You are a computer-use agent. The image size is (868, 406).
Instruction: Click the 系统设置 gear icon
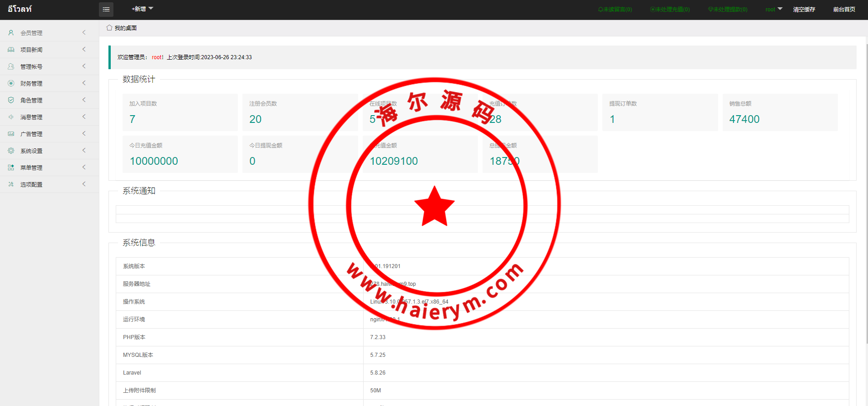pyautogui.click(x=11, y=151)
